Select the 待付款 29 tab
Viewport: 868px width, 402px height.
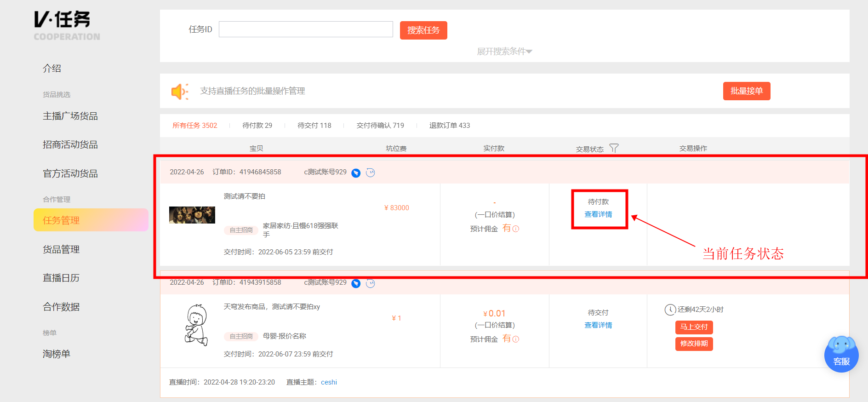(257, 126)
